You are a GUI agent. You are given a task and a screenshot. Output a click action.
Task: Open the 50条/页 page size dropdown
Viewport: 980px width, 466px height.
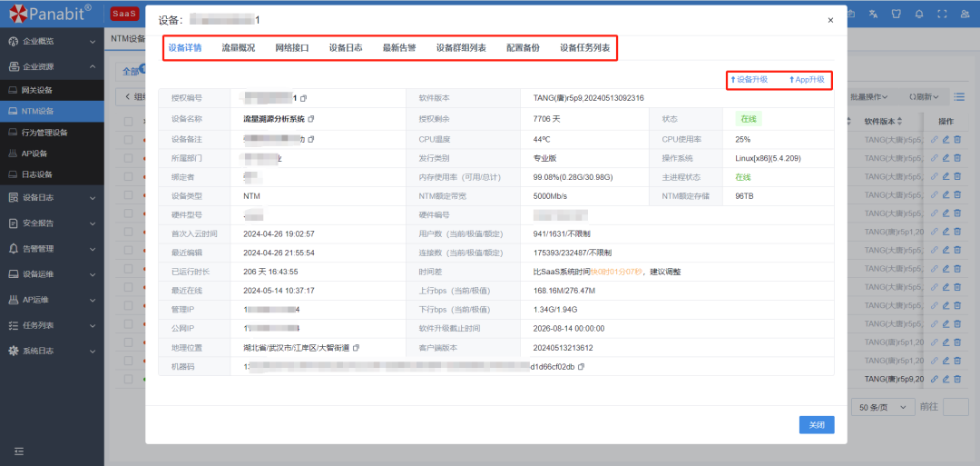click(x=883, y=407)
